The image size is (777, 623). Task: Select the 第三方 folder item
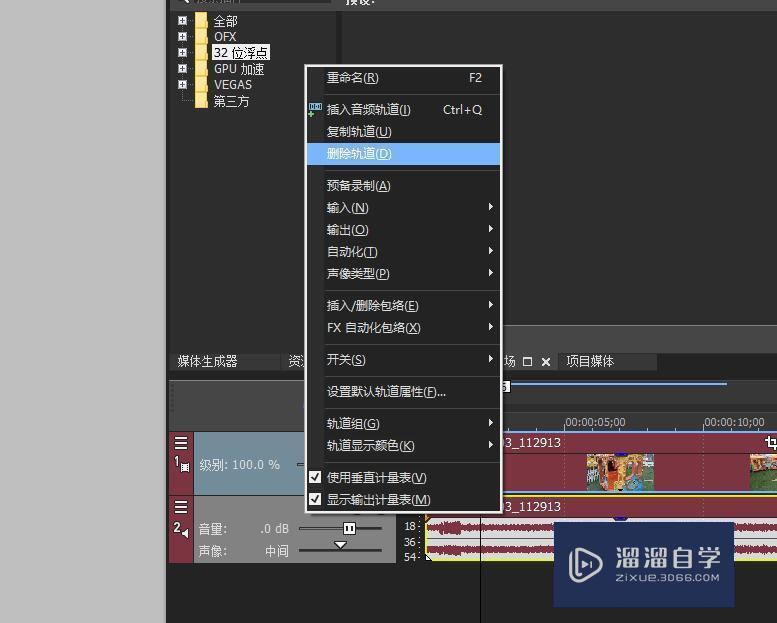point(231,101)
